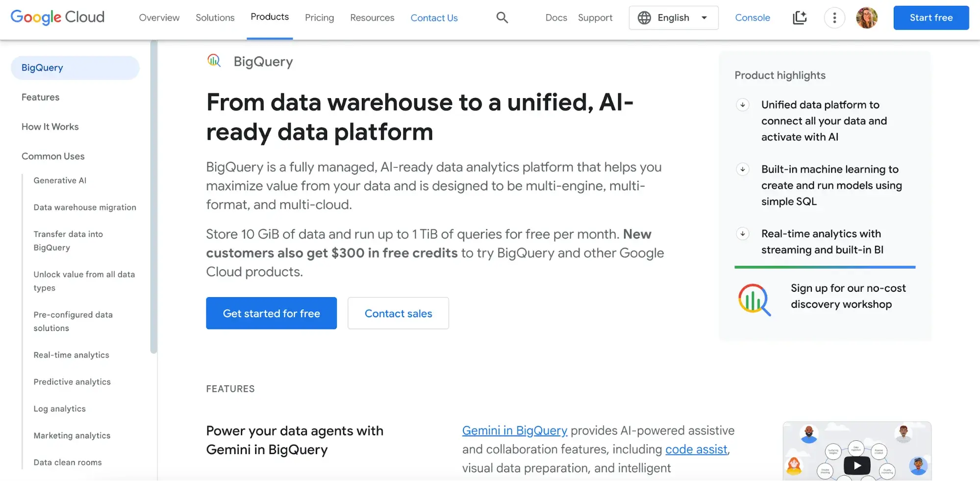Click the search magnifier icon in header
The image size is (980, 481).
[x=502, y=18]
